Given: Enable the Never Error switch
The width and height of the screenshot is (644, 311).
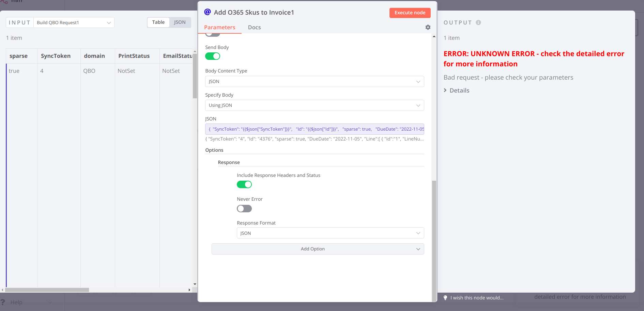Looking at the screenshot, I should pyautogui.click(x=244, y=209).
